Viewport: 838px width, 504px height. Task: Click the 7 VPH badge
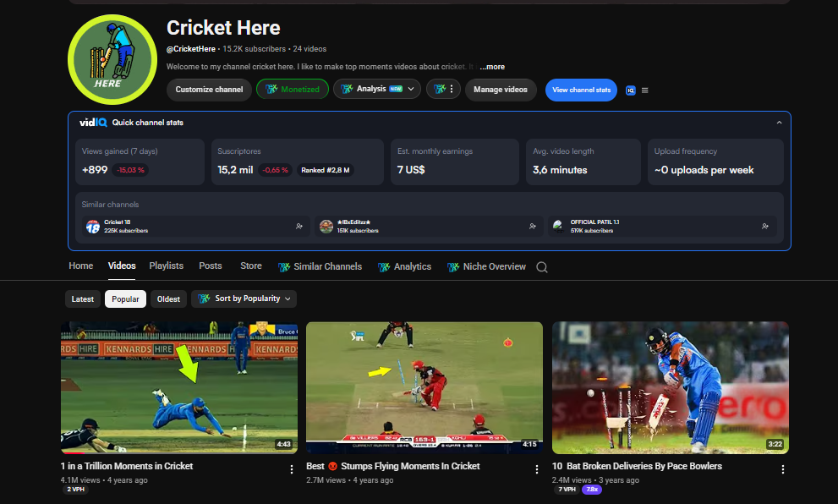567,489
